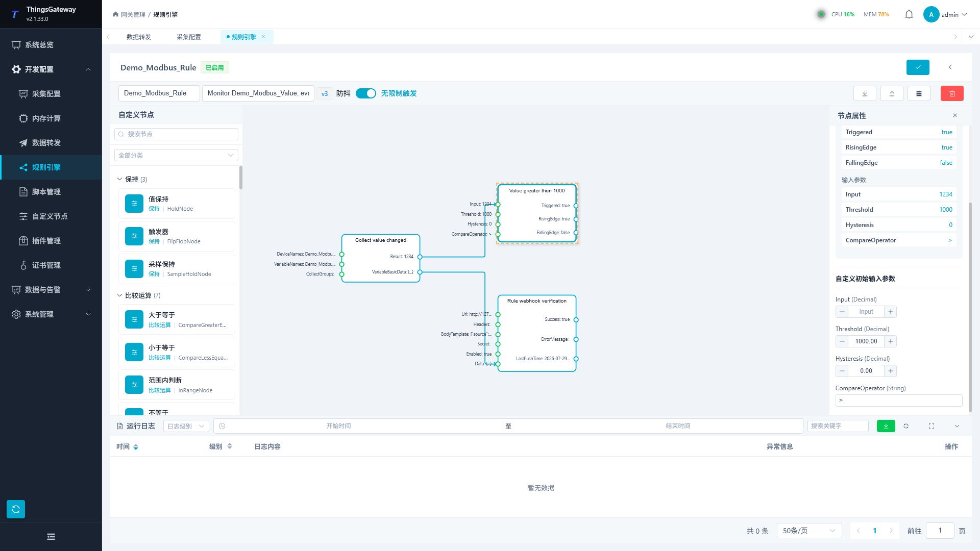Select the 大于等于 compare node item
Screen dimensions: 980x551
pyautogui.click(x=177, y=319)
